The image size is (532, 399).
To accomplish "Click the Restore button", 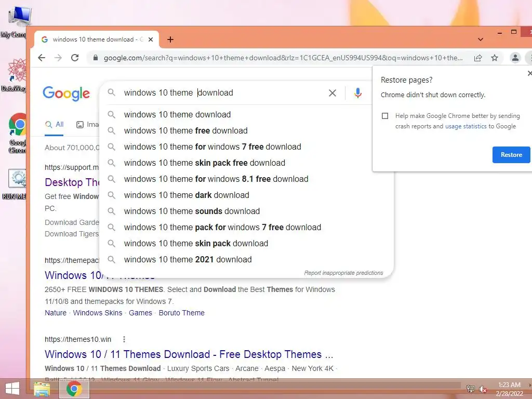I will pos(511,155).
